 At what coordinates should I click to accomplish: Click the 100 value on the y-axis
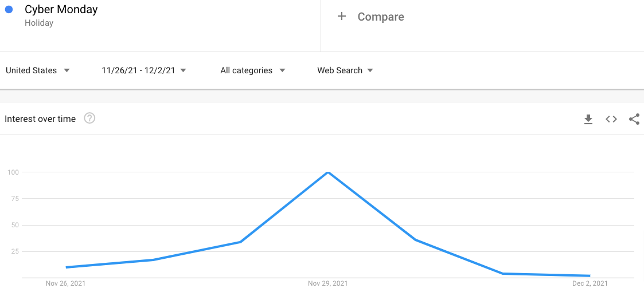[x=13, y=172]
